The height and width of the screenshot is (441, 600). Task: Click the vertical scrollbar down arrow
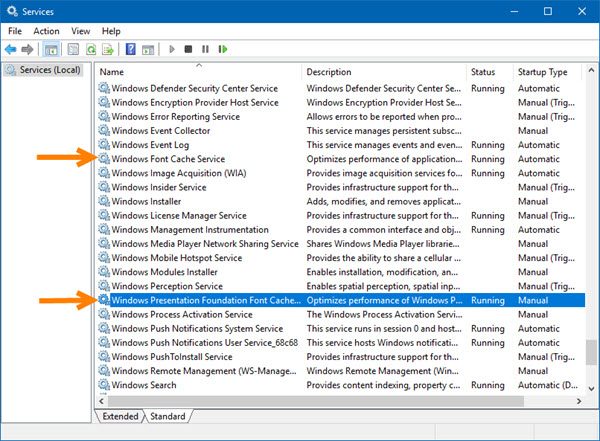tap(591, 399)
